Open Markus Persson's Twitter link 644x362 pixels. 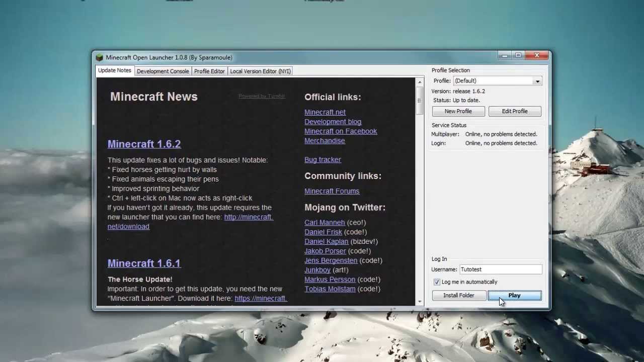(330, 280)
